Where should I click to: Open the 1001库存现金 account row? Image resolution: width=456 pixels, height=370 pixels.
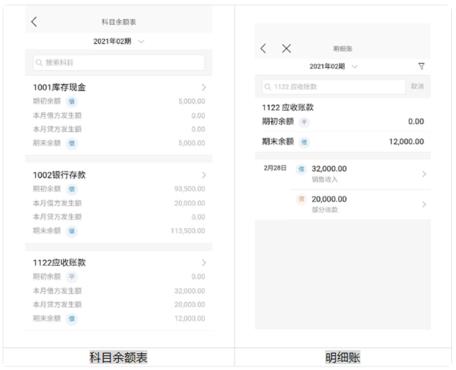(119, 115)
